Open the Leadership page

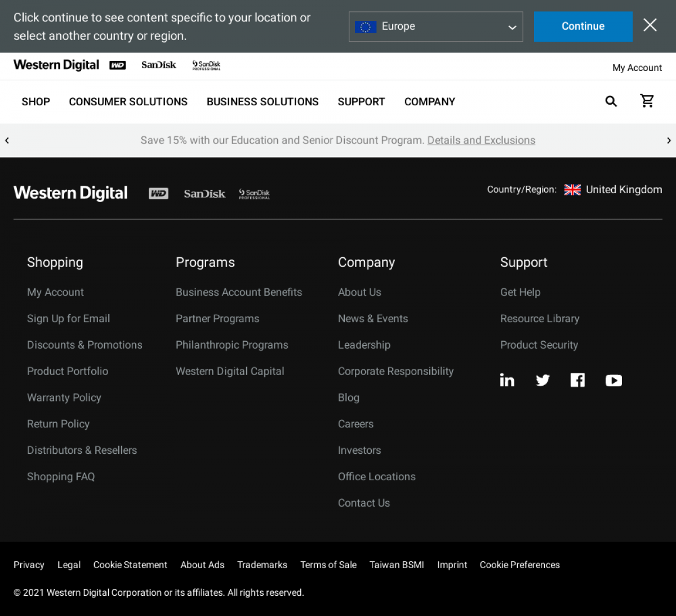click(x=364, y=345)
